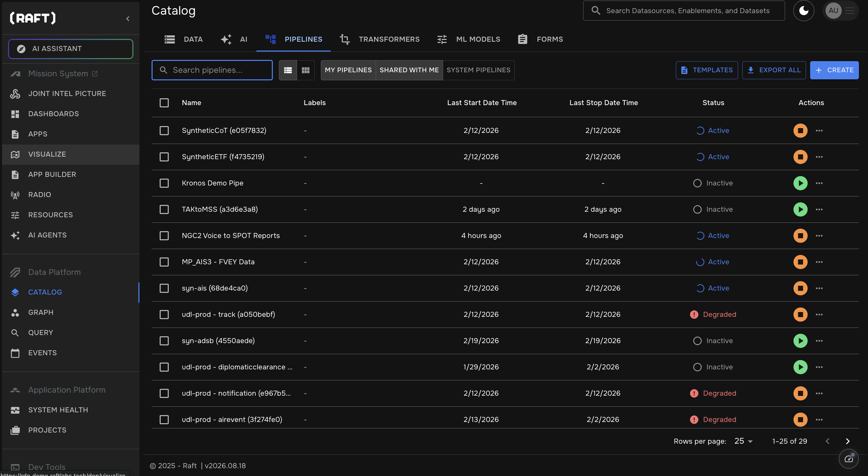Open Projects in sidebar
868x476 pixels.
[x=71, y=430]
